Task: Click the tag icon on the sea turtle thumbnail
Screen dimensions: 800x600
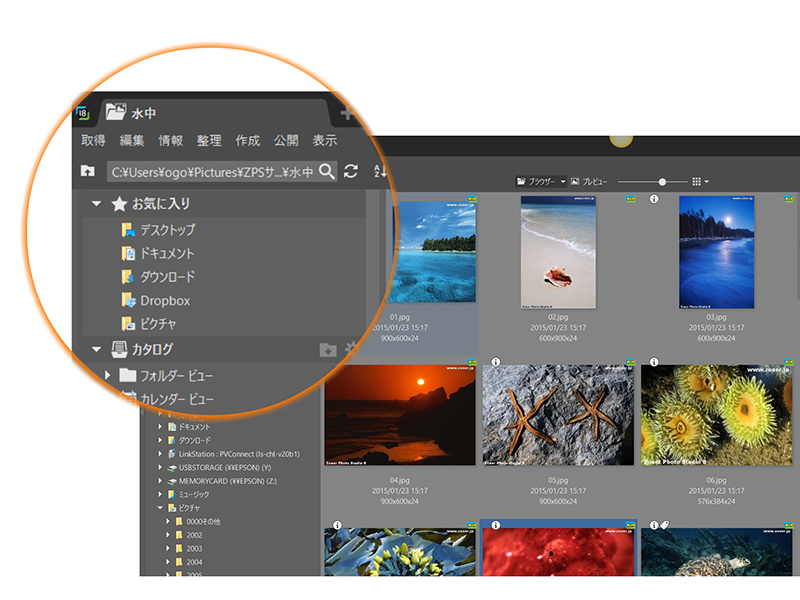Action: tap(664, 525)
